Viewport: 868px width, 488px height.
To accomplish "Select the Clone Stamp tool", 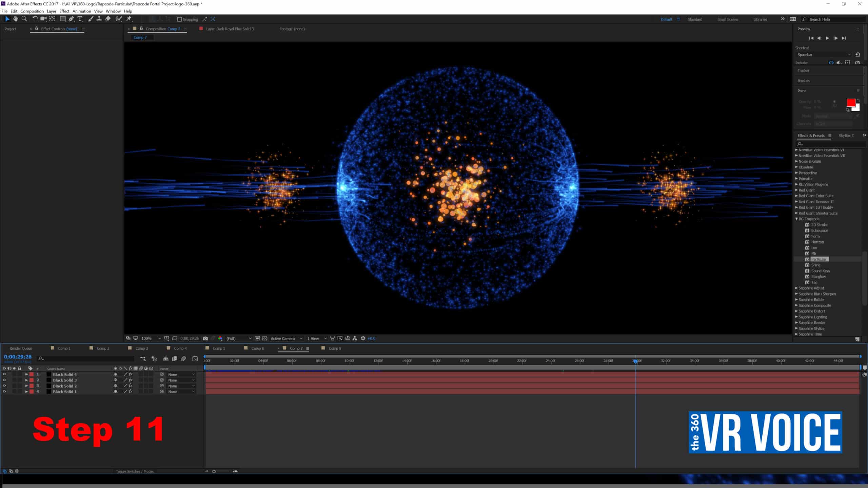I will (x=99, y=19).
